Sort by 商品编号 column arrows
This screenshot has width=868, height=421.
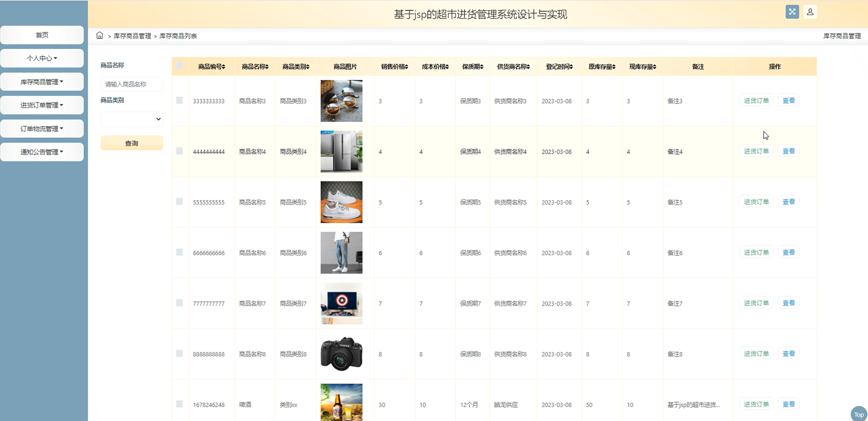coord(223,67)
